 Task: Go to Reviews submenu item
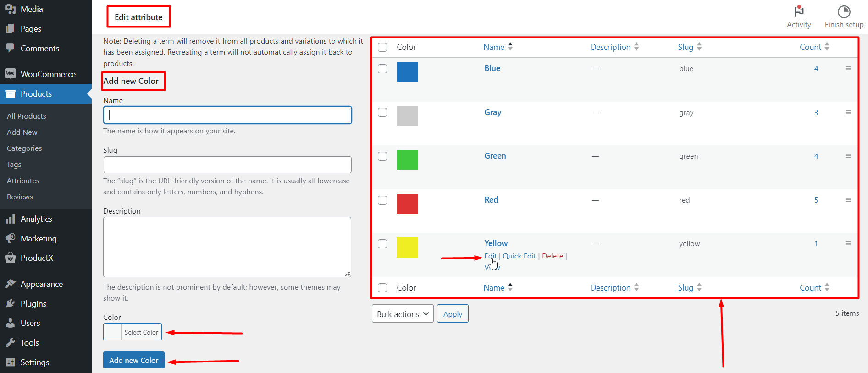[20, 197]
